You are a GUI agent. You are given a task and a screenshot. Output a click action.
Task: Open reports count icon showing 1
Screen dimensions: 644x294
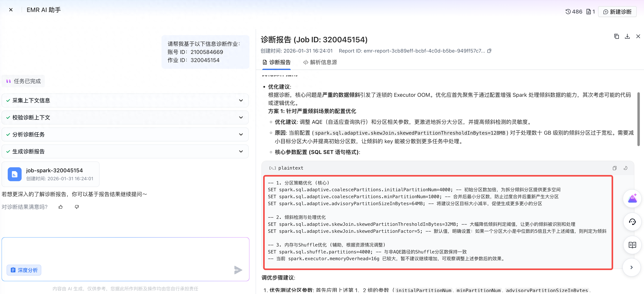click(x=591, y=12)
